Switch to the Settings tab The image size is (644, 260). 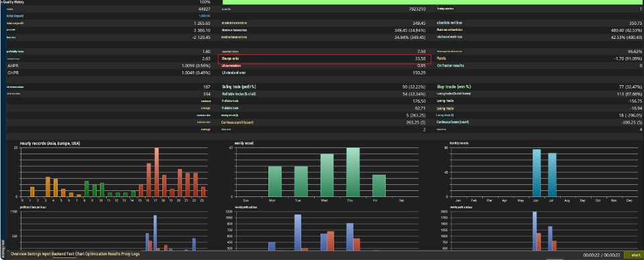pos(34,254)
